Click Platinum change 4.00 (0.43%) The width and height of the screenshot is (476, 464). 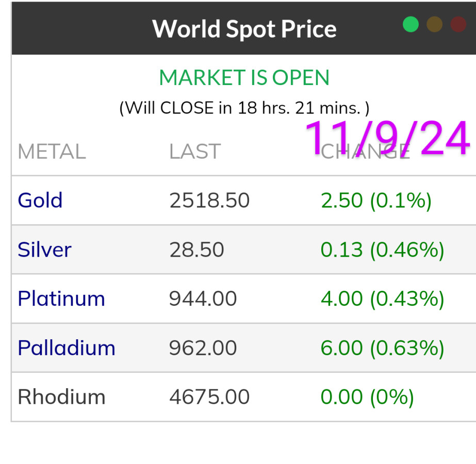(382, 299)
